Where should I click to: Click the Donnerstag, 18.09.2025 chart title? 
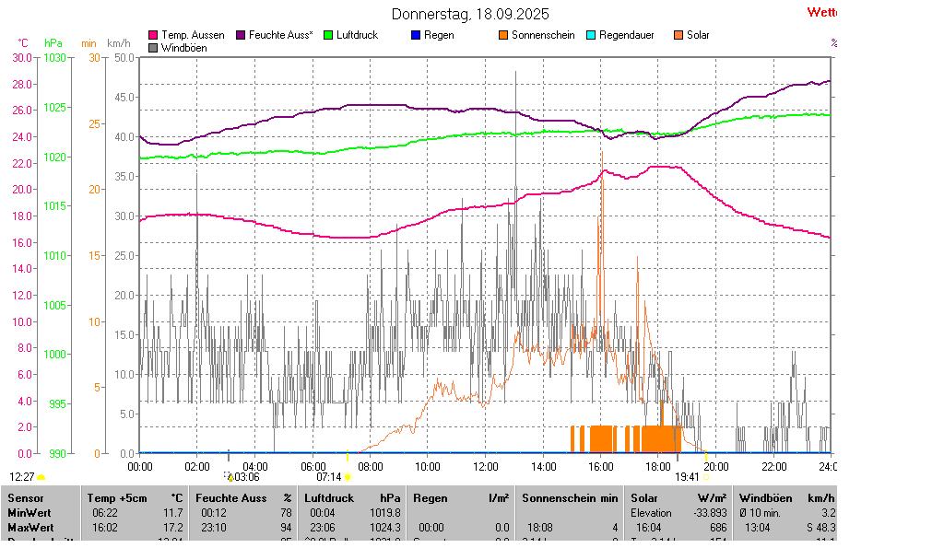pyautogui.click(x=470, y=14)
